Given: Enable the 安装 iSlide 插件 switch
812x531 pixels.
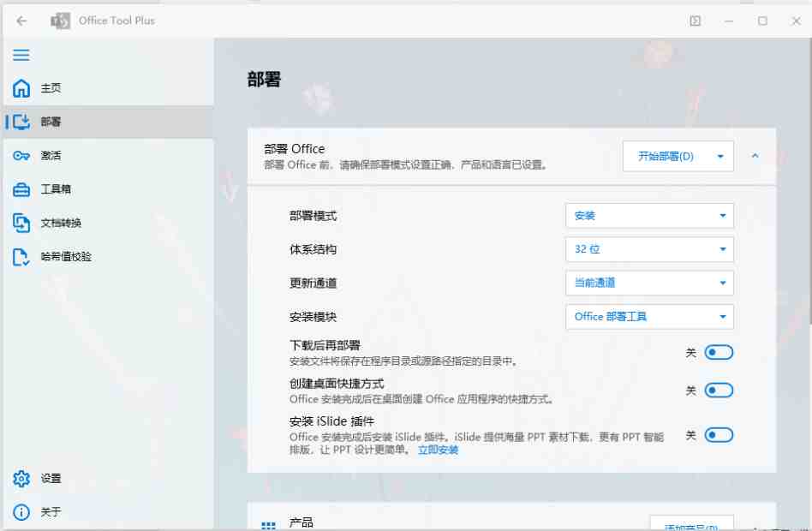Looking at the screenshot, I should 719,435.
